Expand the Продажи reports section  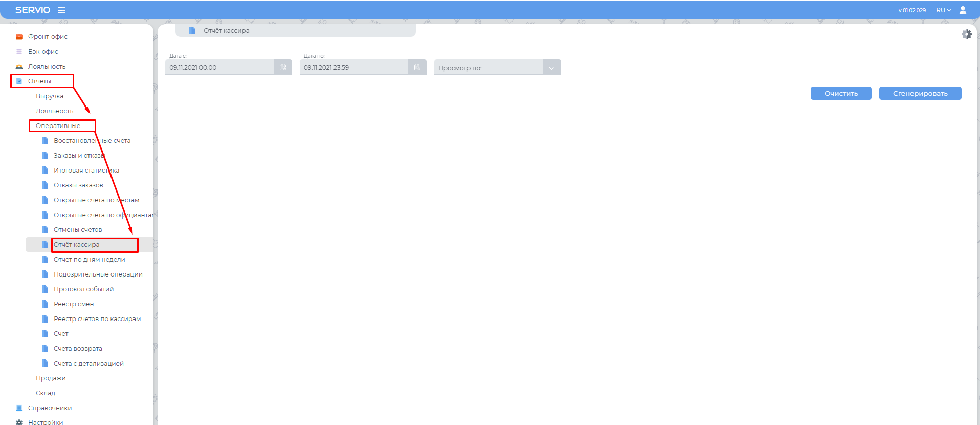click(x=51, y=378)
